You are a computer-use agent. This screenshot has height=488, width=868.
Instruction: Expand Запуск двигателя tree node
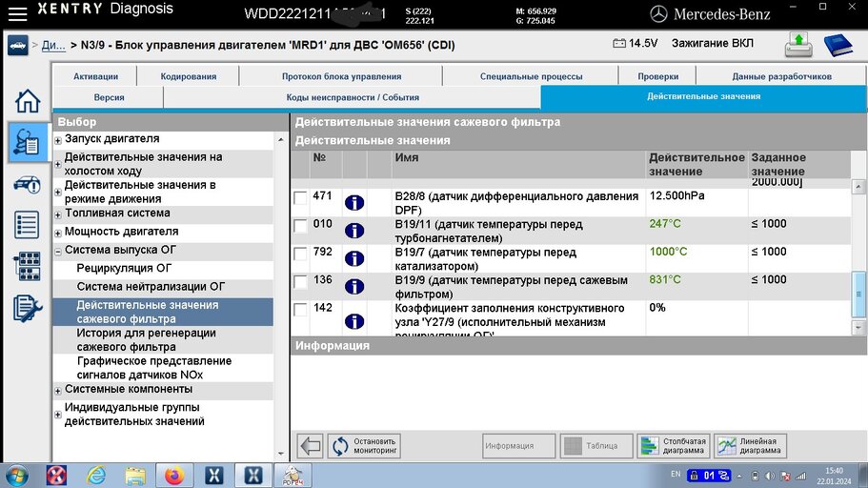[x=57, y=140]
